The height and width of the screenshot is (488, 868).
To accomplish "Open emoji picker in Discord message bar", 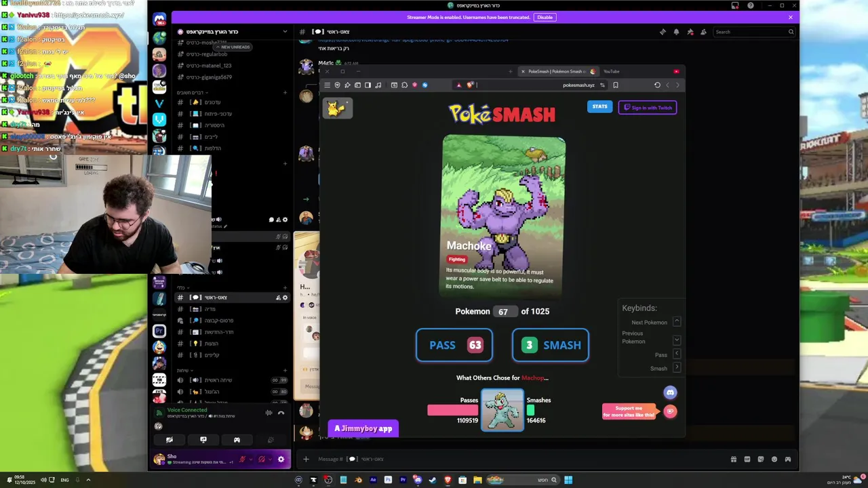I will click(774, 459).
